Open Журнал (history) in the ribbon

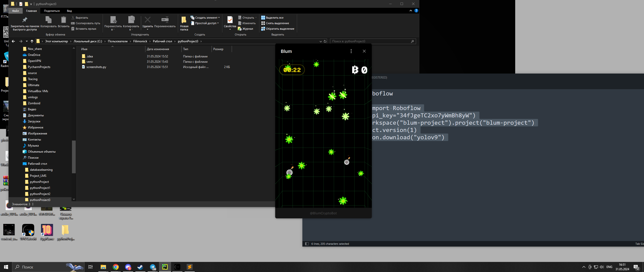click(x=246, y=29)
